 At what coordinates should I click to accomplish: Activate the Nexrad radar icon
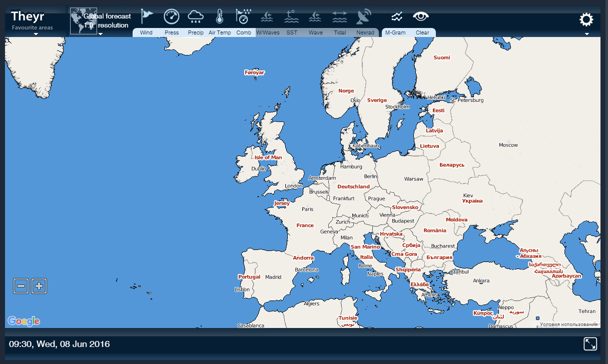pyautogui.click(x=364, y=16)
